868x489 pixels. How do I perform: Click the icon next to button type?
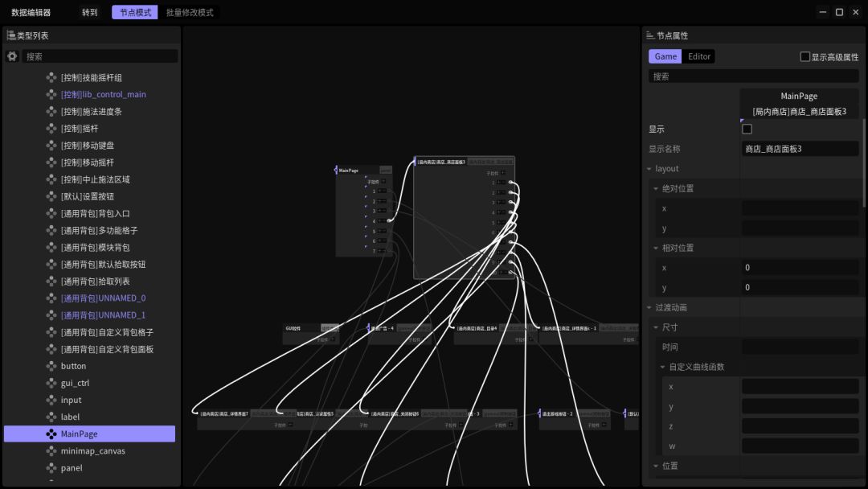(51, 366)
